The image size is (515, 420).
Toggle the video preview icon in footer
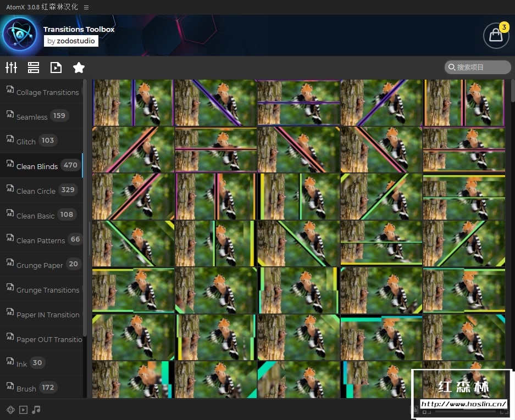[23, 410]
